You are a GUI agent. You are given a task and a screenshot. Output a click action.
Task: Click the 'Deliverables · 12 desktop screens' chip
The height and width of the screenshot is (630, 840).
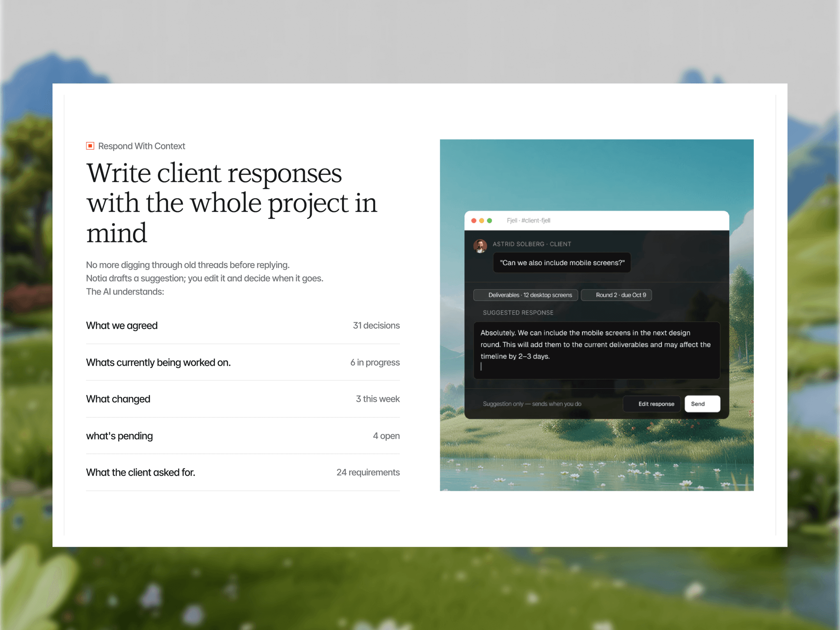click(525, 295)
